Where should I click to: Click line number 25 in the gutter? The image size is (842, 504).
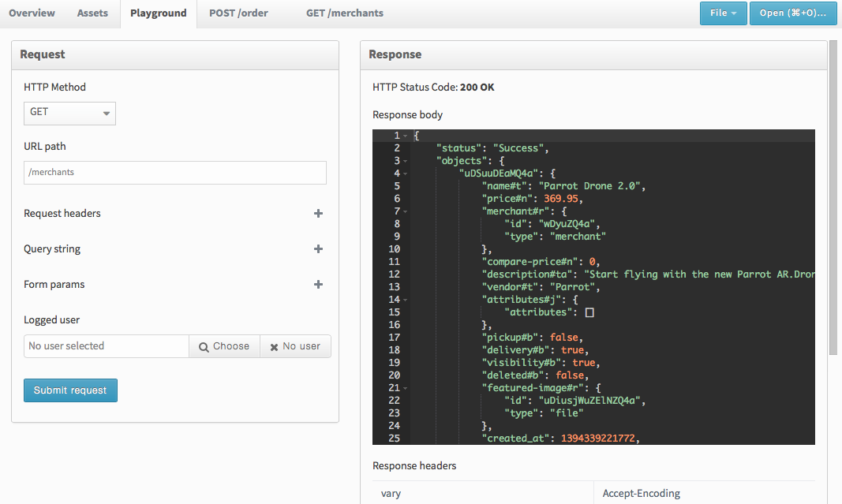pos(394,439)
